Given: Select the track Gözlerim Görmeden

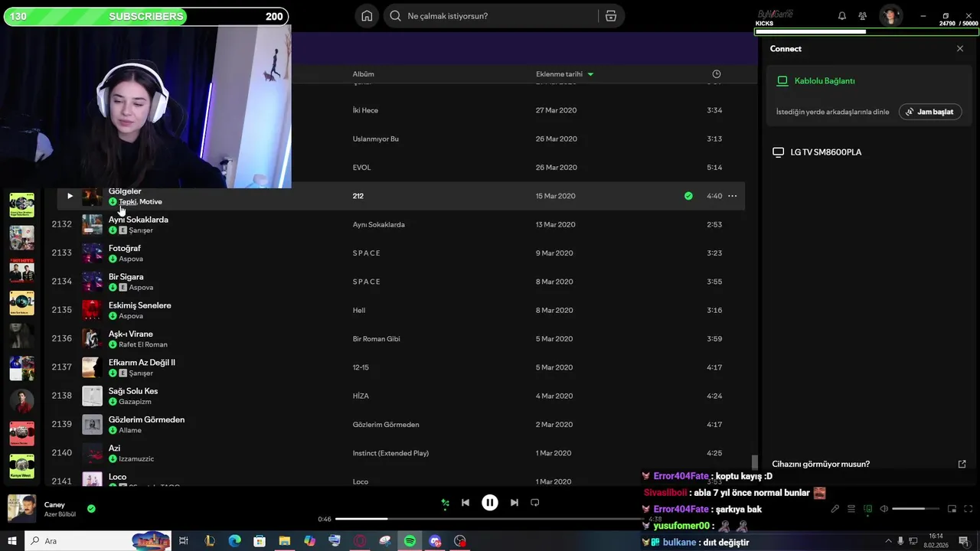Looking at the screenshot, I should click(x=146, y=419).
